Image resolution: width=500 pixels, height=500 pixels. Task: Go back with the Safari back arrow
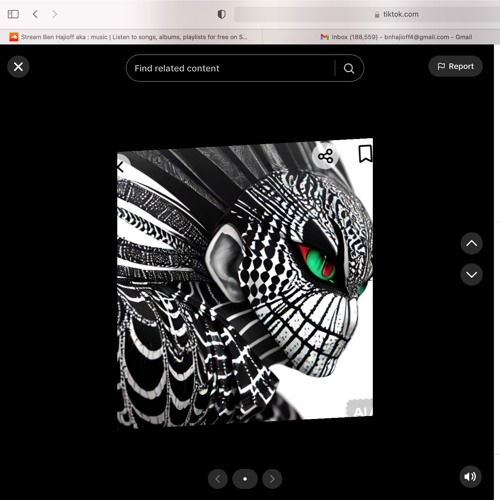coord(35,14)
